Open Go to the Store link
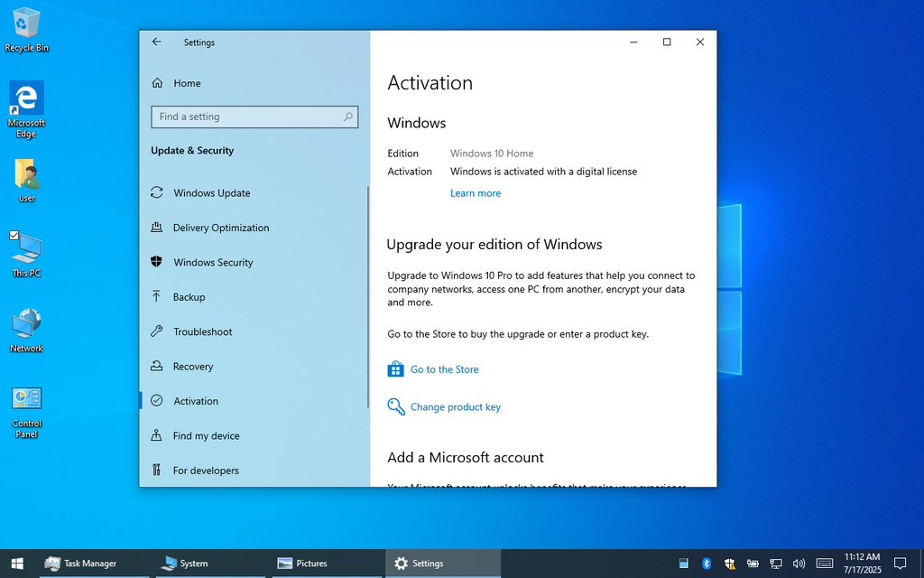Screen dimensions: 924x578 [x=444, y=369]
